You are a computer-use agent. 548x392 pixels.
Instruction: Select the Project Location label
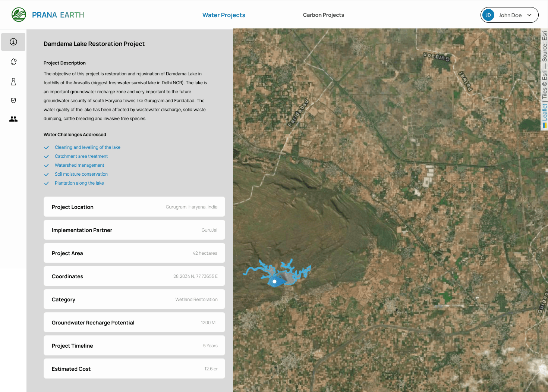[73, 207]
